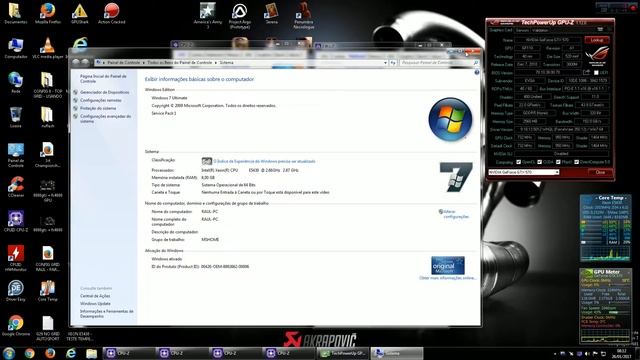
Task: Click the GPU-Z camera screenshot icon
Action: 600,29
